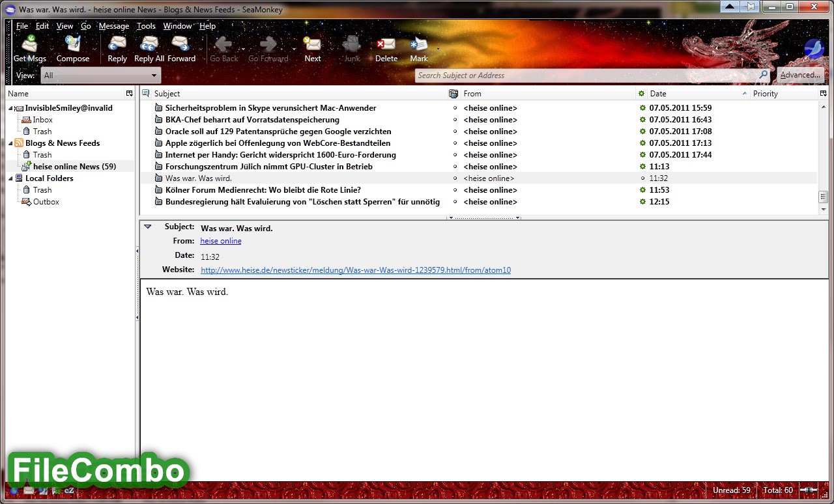Click the magnifier icon in search box

point(764,75)
